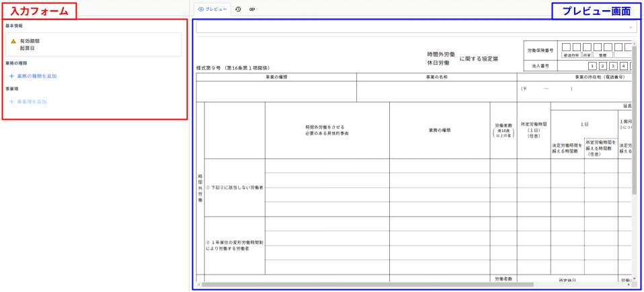Click the 法人番号 digit box 1
The width and height of the screenshot is (644, 292).
pyautogui.click(x=592, y=66)
